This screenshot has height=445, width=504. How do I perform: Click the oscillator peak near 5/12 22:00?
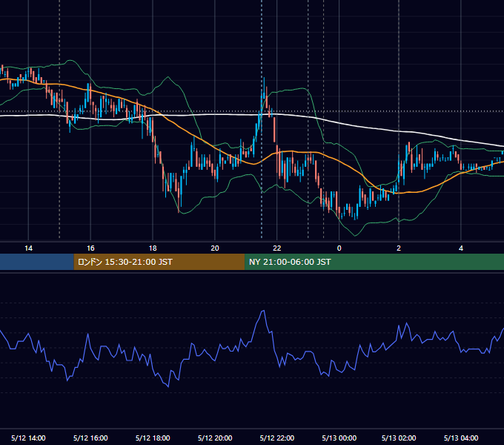coord(263,311)
